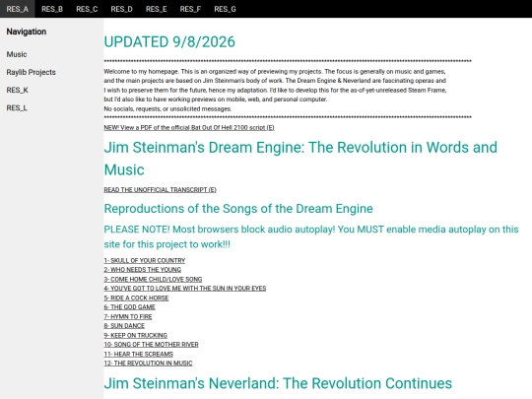Open 4- You've Got to Love Me song
This screenshot has width=532, height=399.
[185, 289]
